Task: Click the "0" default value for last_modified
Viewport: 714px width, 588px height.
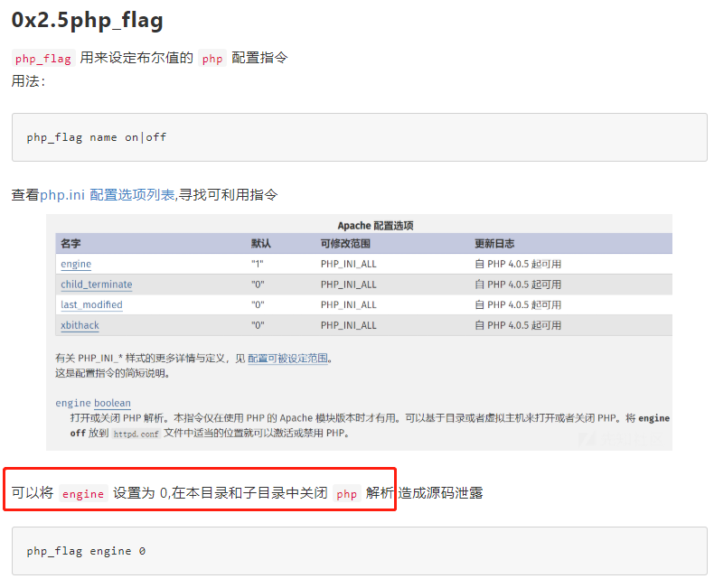Action: click(x=258, y=305)
